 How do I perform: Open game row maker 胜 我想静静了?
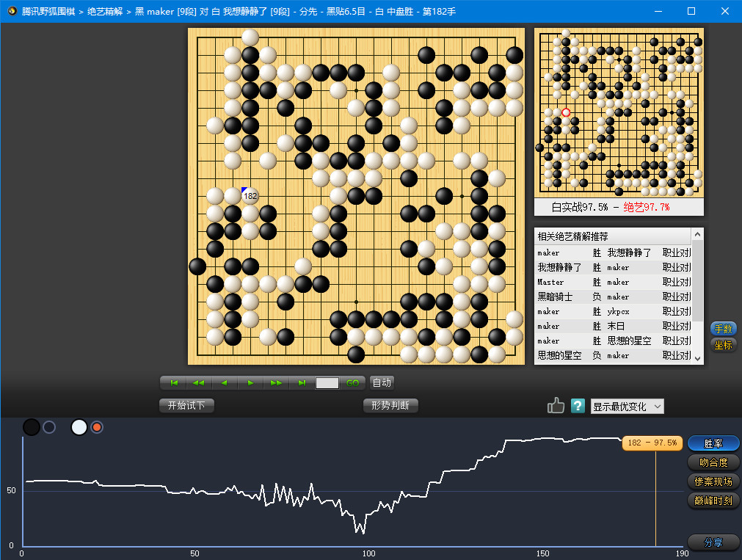pyautogui.click(x=614, y=252)
